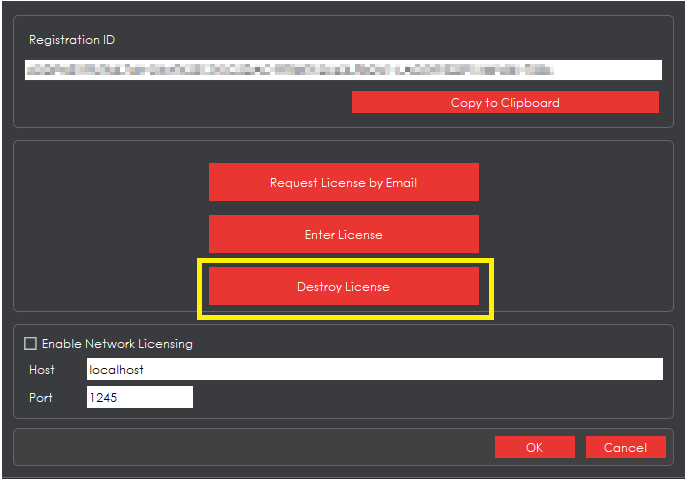
Task: Click the yellow-highlighted license button
Action: (x=343, y=287)
